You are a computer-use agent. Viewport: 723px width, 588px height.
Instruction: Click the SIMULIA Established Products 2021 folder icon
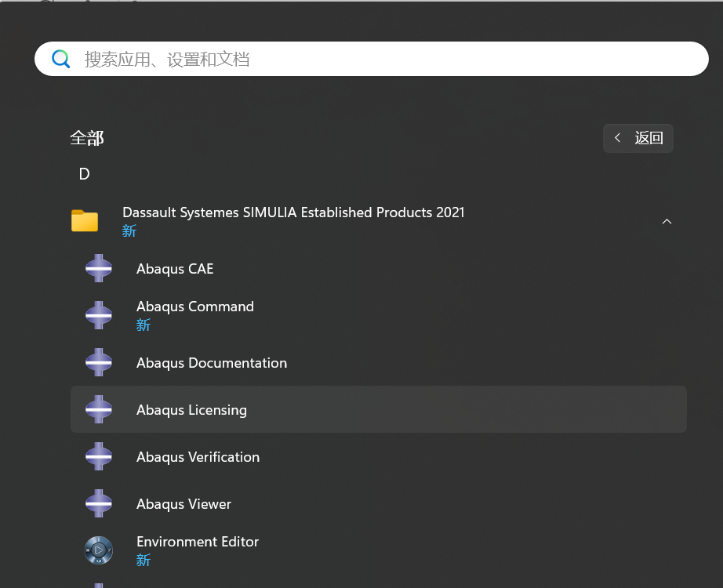pyautogui.click(x=85, y=221)
